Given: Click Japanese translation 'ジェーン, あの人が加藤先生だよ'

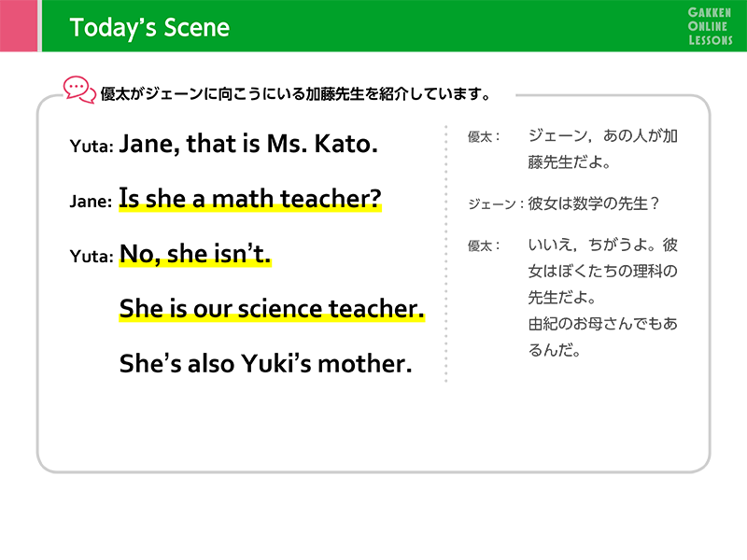Looking at the screenshot, I should 602,149.
